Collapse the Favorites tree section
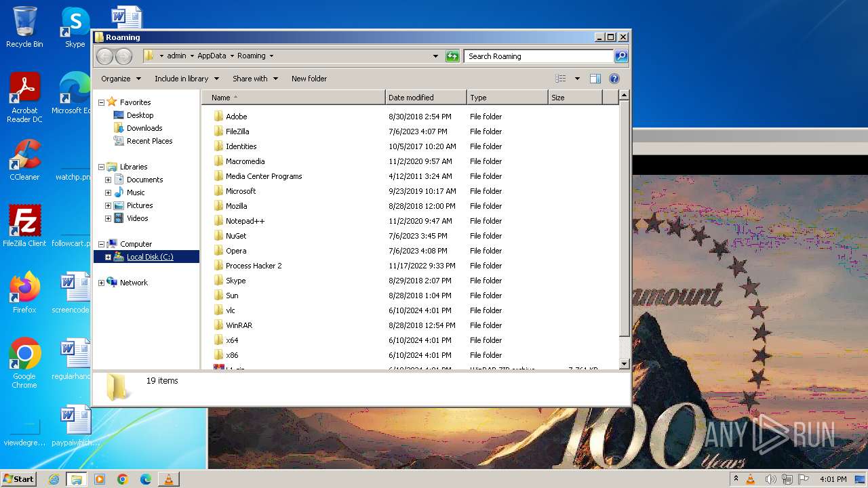 point(101,102)
